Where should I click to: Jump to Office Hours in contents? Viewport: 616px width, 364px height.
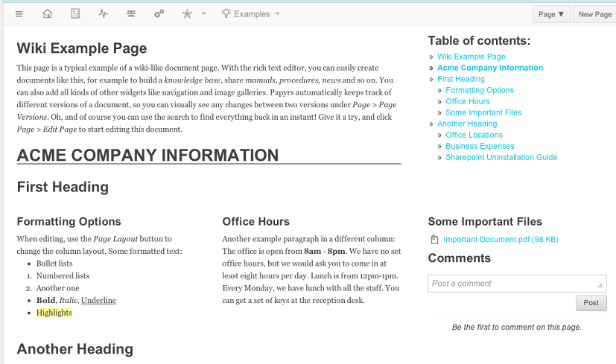pos(468,101)
